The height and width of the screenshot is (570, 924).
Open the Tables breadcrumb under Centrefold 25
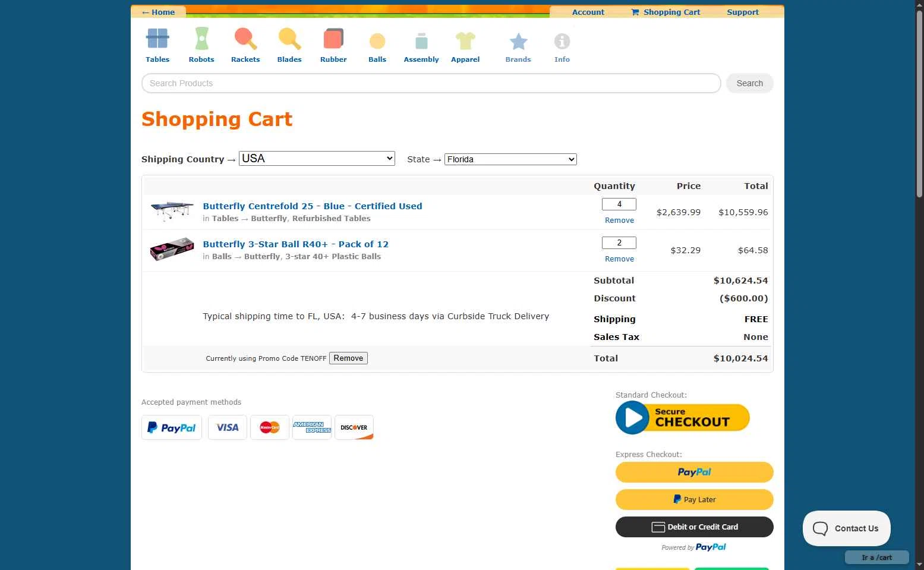225,219
